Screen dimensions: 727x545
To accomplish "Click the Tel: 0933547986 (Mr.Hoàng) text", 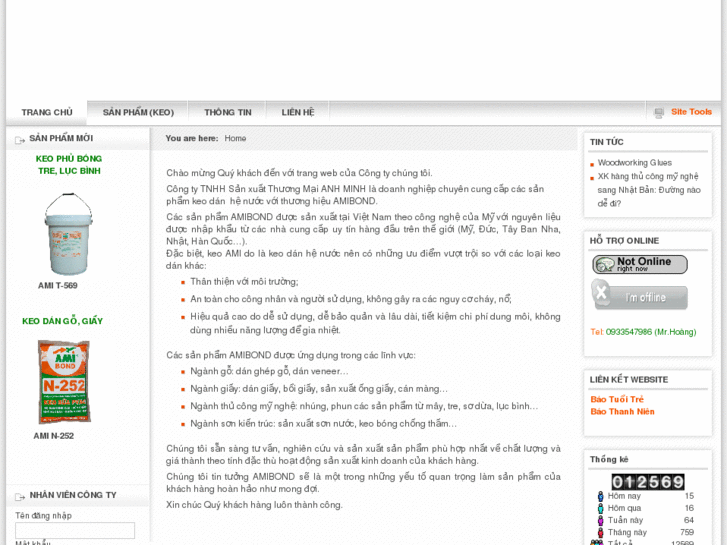I will (643, 332).
